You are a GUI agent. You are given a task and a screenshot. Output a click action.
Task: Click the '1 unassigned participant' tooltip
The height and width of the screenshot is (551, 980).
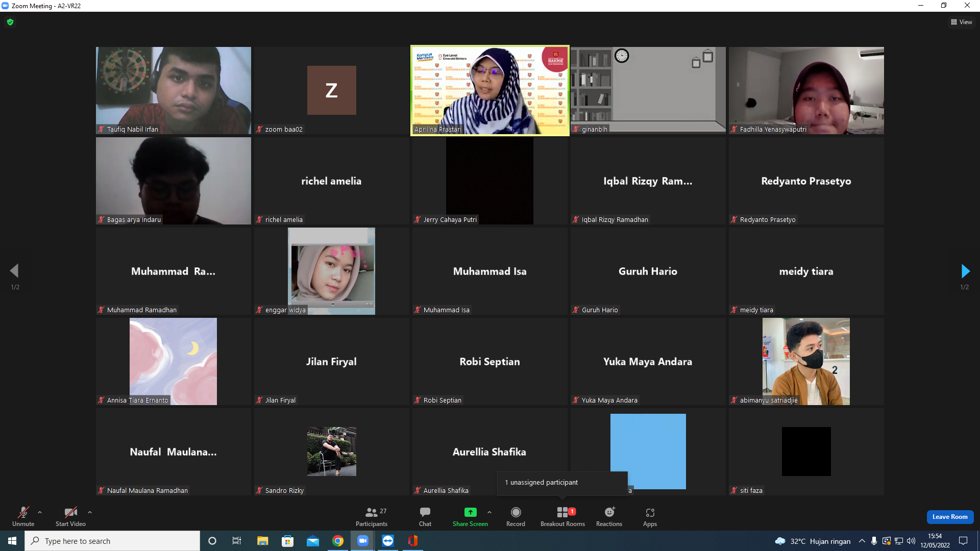click(x=562, y=483)
